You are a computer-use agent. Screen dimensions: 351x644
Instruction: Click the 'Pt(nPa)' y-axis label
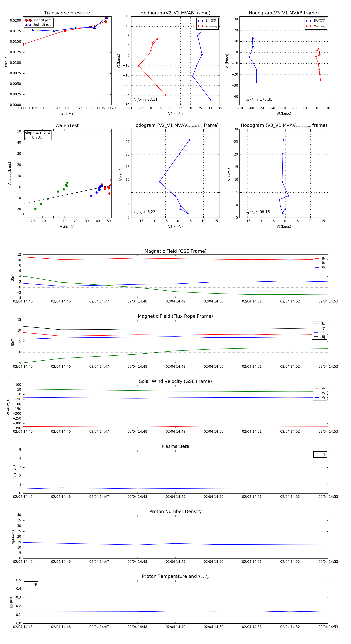click(x=6, y=61)
